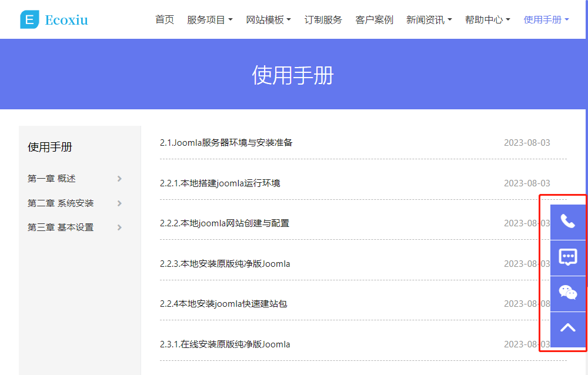Viewport: 588px width, 375px height.
Task: Open the chat message icon
Action: (567, 257)
